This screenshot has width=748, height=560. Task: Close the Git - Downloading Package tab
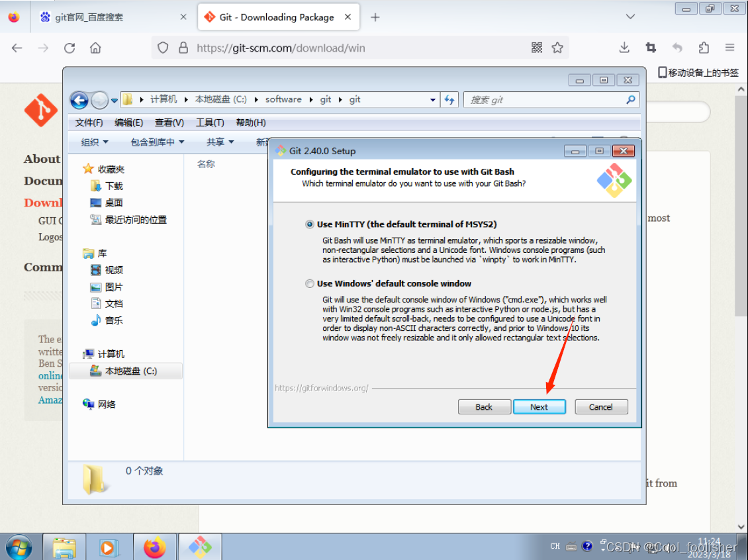348,17
